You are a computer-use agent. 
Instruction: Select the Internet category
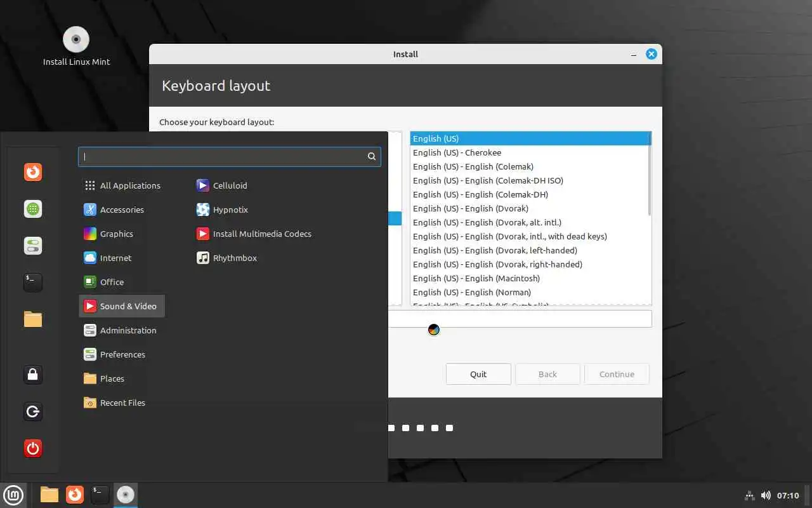tap(122, 258)
